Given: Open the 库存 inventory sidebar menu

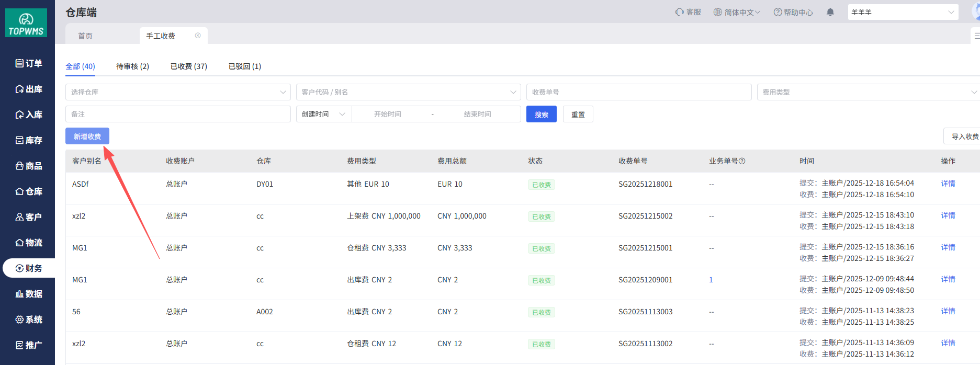Looking at the screenshot, I should coord(28,140).
